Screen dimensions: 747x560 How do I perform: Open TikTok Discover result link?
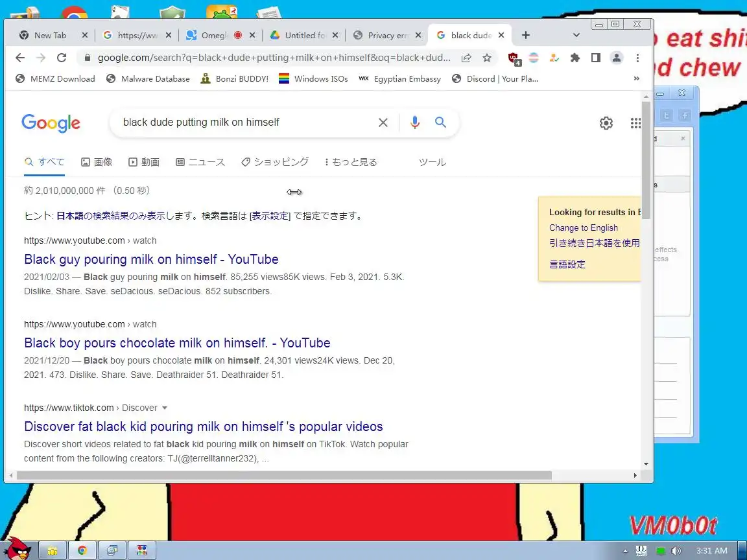click(204, 426)
